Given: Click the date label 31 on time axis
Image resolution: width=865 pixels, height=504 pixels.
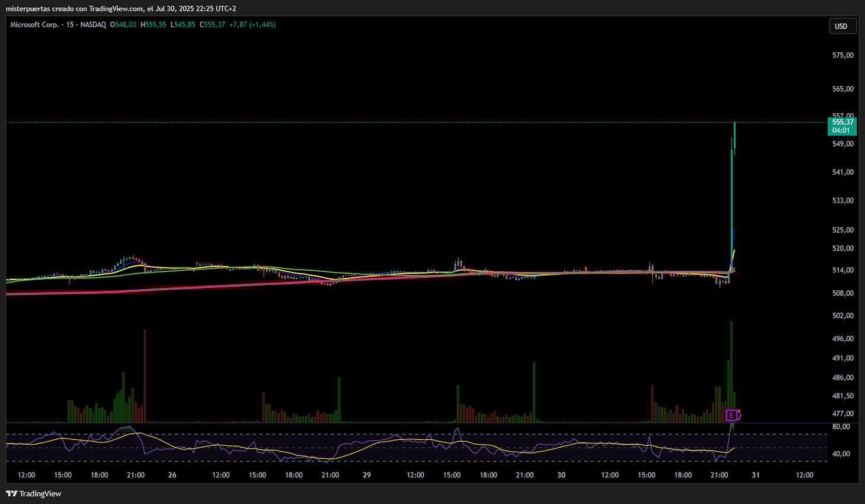Looking at the screenshot, I should tap(756, 475).
